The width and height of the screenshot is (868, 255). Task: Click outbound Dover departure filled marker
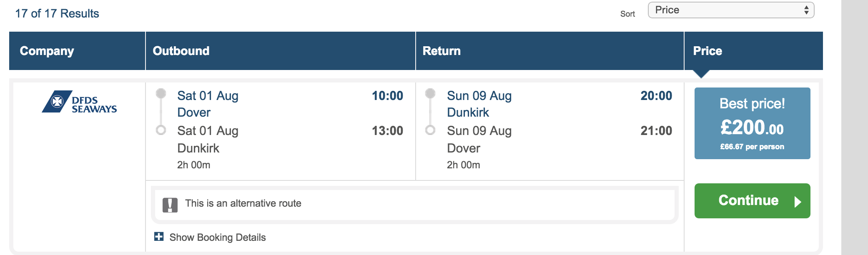tap(161, 93)
